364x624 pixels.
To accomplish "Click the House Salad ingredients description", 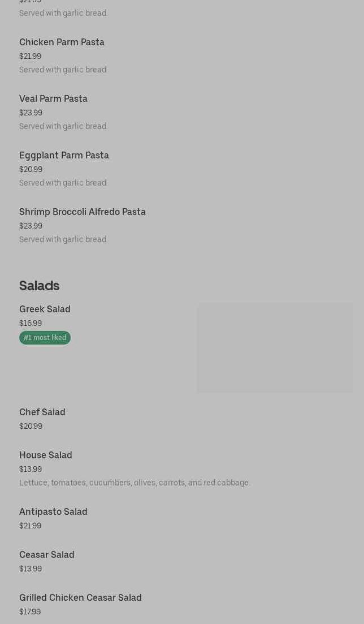I will click(135, 483).
